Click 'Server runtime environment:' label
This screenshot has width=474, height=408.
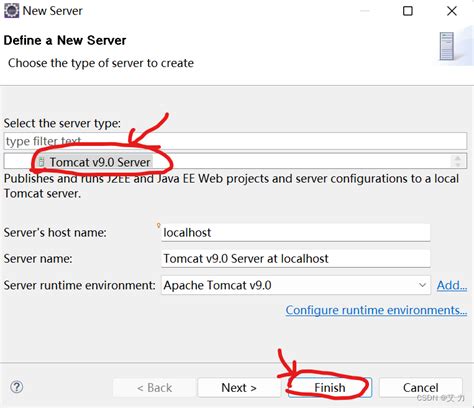tap(79, 285)
